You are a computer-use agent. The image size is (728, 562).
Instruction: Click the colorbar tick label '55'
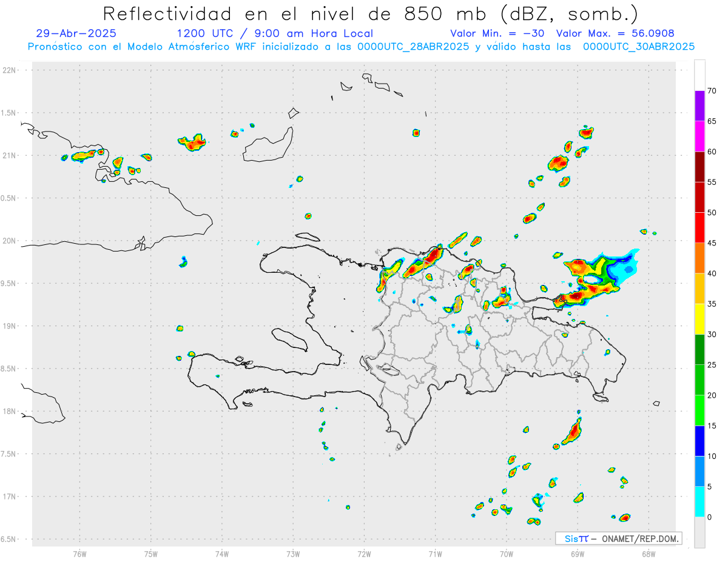pos(712,182)
